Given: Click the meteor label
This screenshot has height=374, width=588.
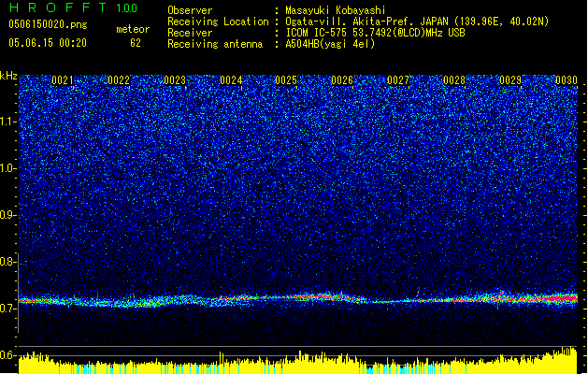Looking at the screenshot, I should pos(133,29).
